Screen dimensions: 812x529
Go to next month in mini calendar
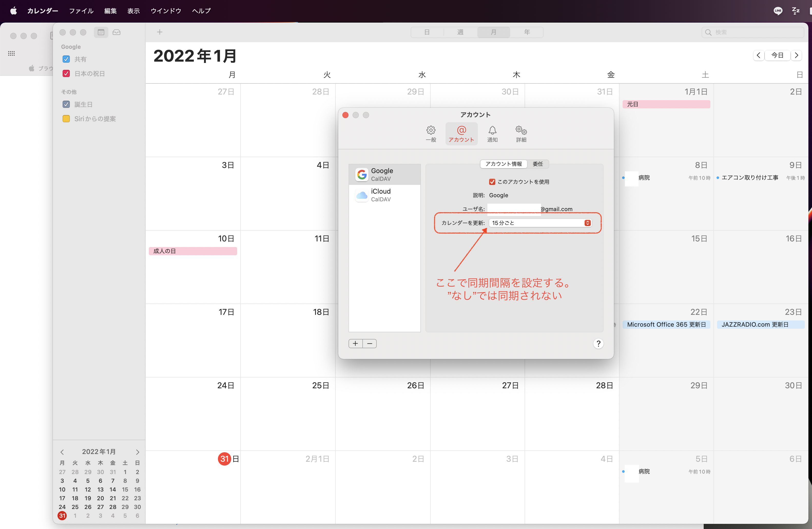coord(138,452)
